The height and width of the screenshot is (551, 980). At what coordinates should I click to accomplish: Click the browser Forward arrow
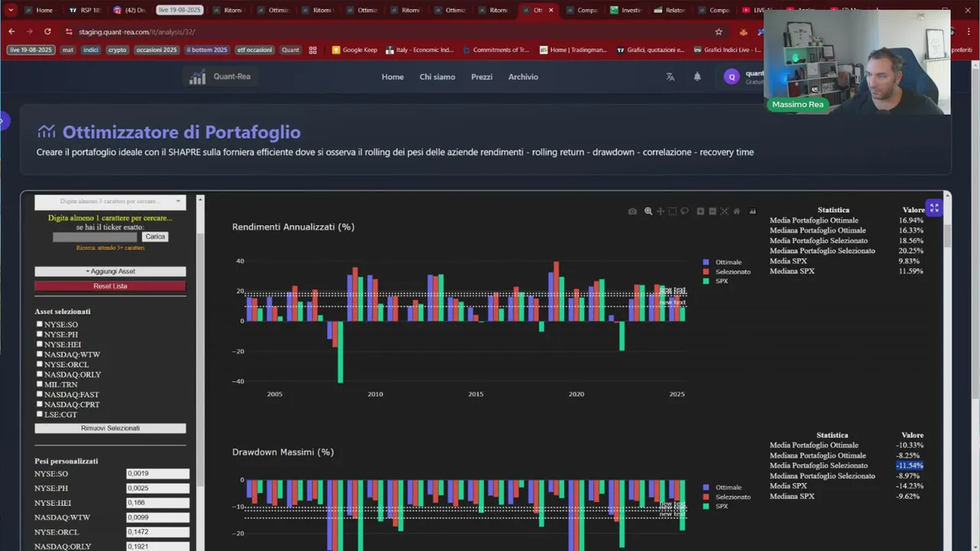(29, 31)
